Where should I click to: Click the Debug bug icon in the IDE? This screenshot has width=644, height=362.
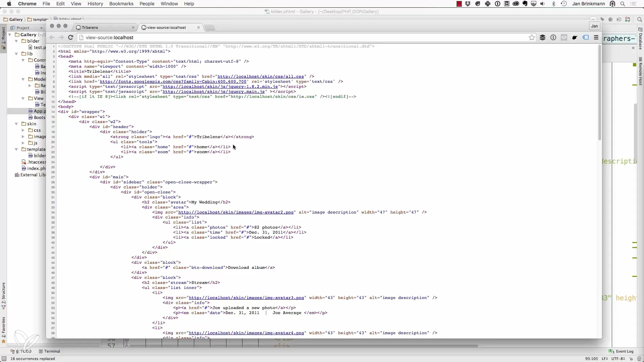click(610, 19)
